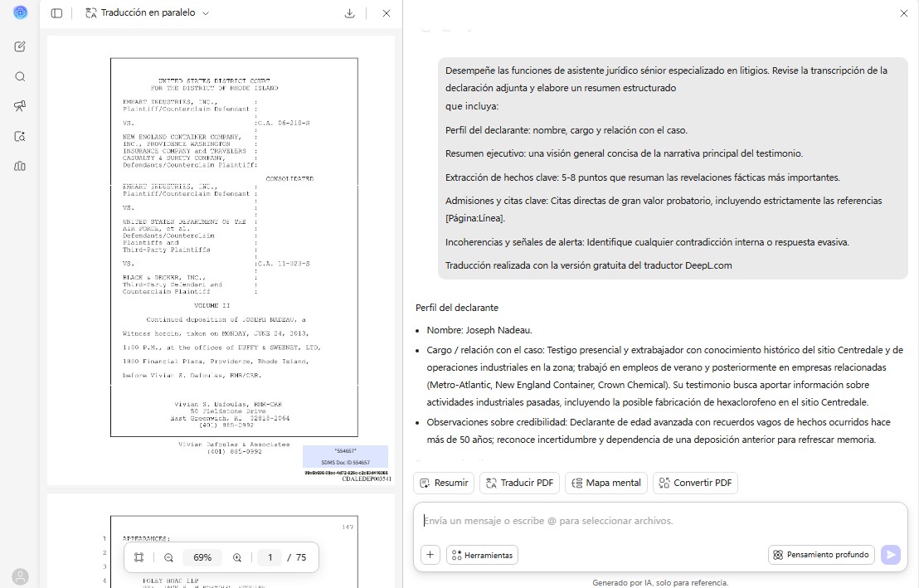Zoom in the PDF view

[x=237, y=557]
